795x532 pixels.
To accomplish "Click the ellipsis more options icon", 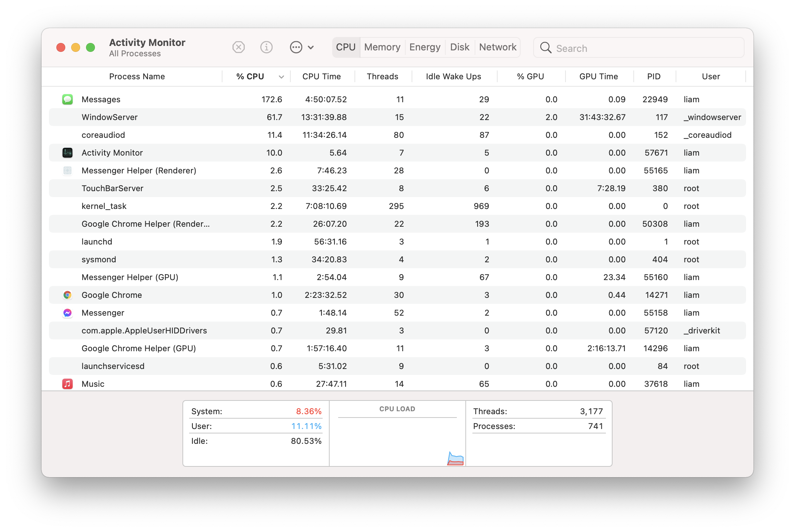I will [x=296, y=47].
